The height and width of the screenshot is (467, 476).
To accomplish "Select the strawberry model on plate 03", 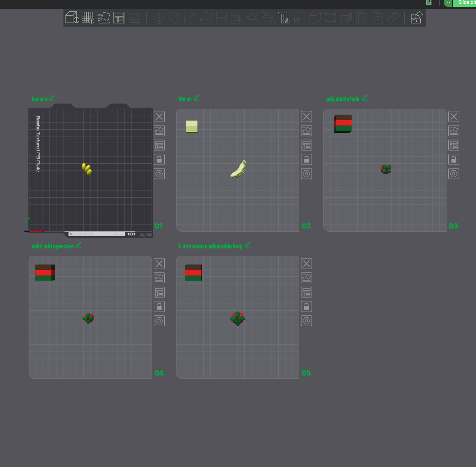I will [x=386, y=169].
